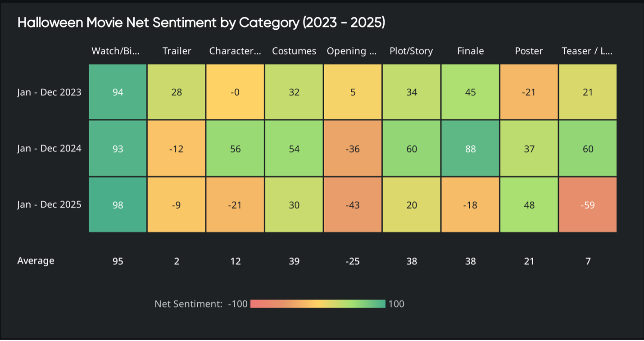Click the Average row label

(36, 261)
